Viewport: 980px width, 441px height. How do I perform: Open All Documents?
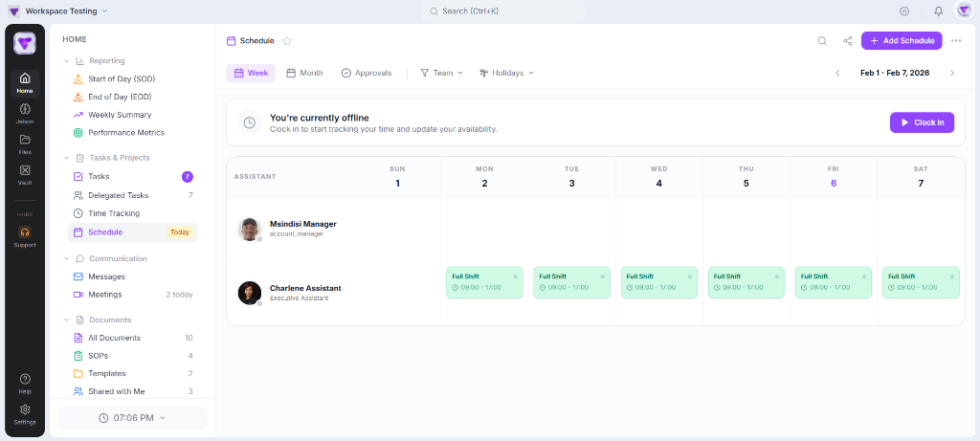pyautogui.click(x=132, y=338)
